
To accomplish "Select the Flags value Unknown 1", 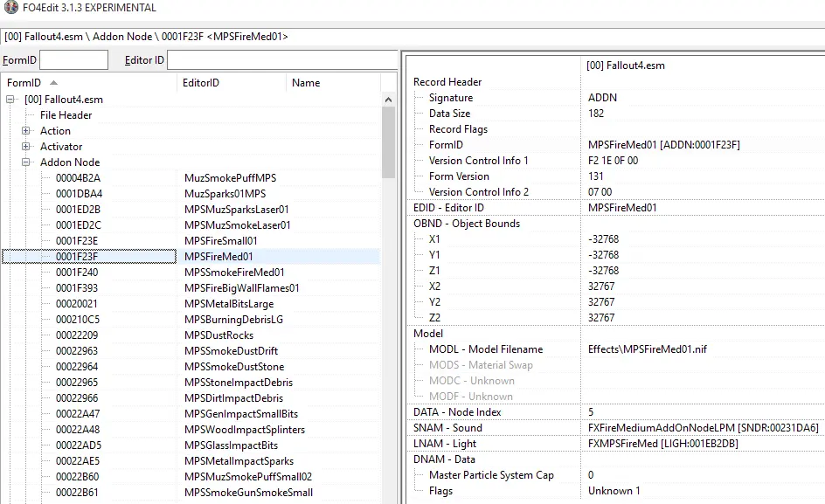I will coord(614,491).
